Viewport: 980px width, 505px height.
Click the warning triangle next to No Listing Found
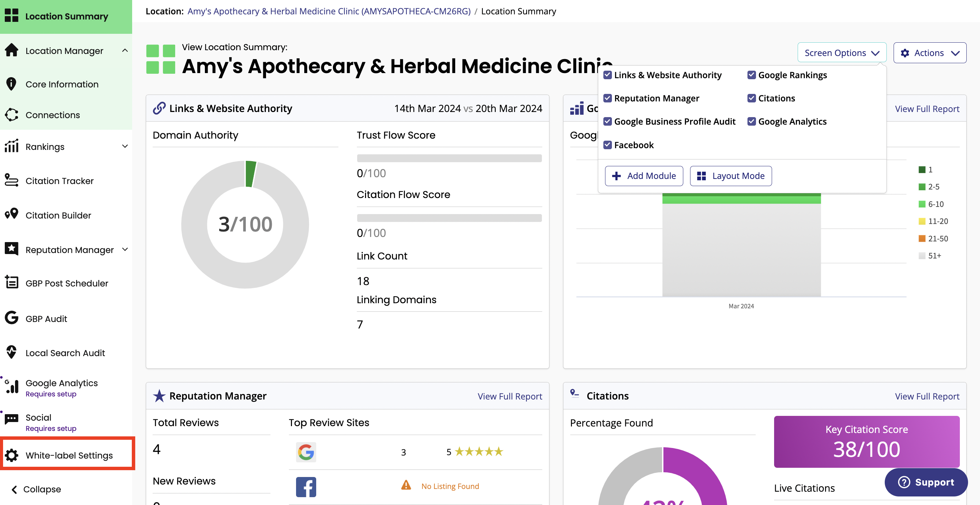[x=406, y=485]
